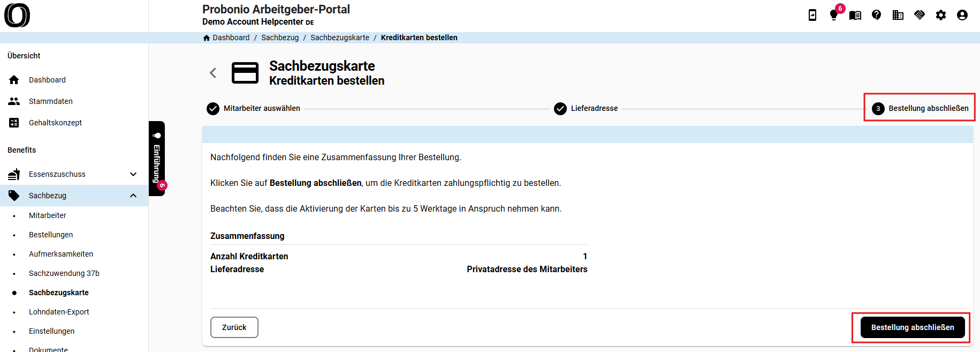This screenshot has height=352, width=980.
Task: Open the user account profile icon
Action: tap(962, 15)
